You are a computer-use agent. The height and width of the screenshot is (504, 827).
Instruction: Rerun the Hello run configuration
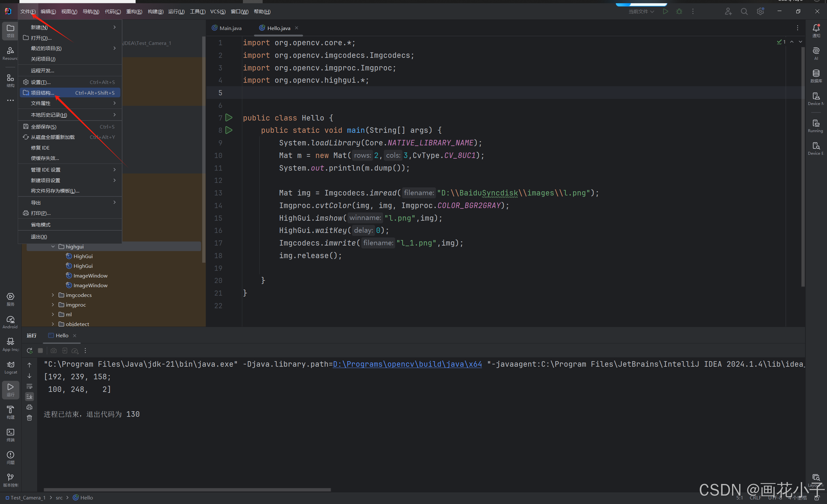click(x=29, y=350)
